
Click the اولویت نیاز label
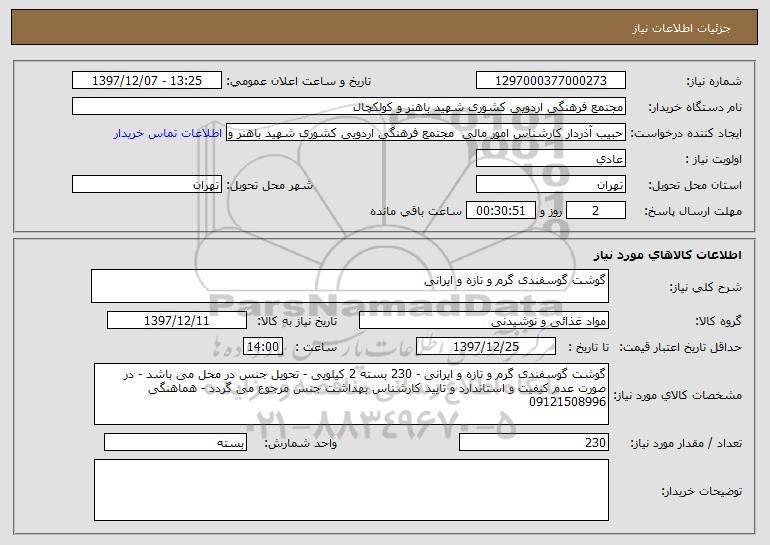714,160
